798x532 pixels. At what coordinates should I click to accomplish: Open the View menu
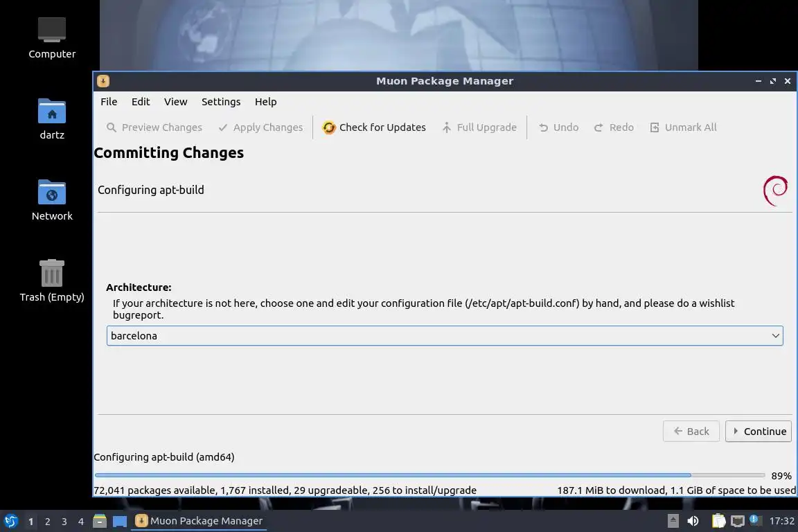coord(175,102)
